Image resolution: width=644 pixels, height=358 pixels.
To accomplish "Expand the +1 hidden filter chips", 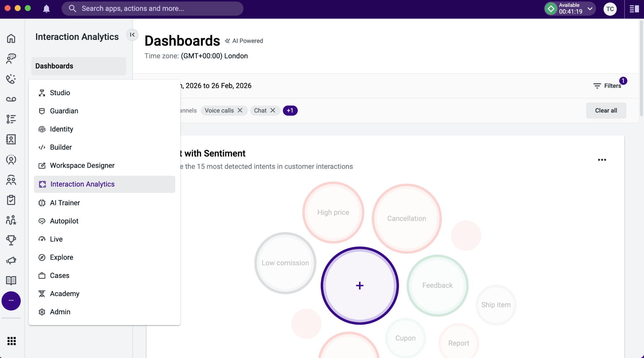I will (x=290, y=111).
